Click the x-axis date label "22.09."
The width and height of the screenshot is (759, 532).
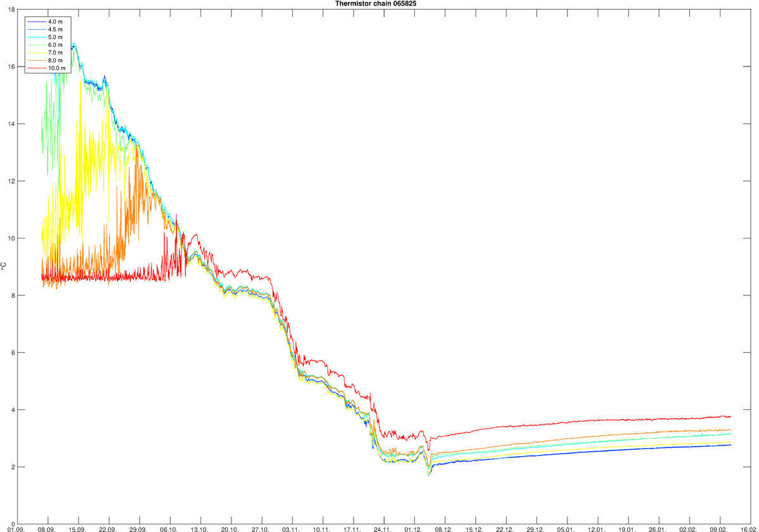(x=108, y=528)
